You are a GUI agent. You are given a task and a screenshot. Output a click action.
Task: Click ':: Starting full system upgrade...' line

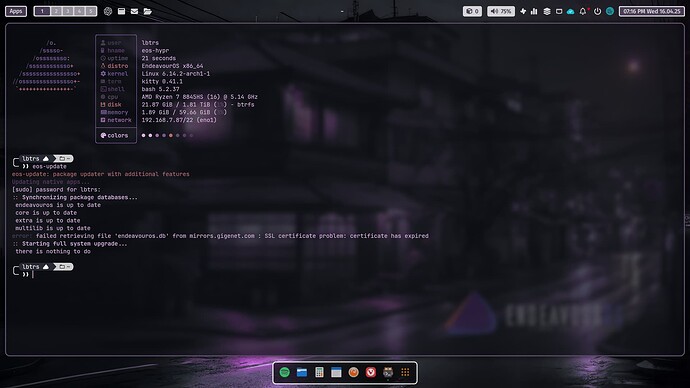coord(70,243)
